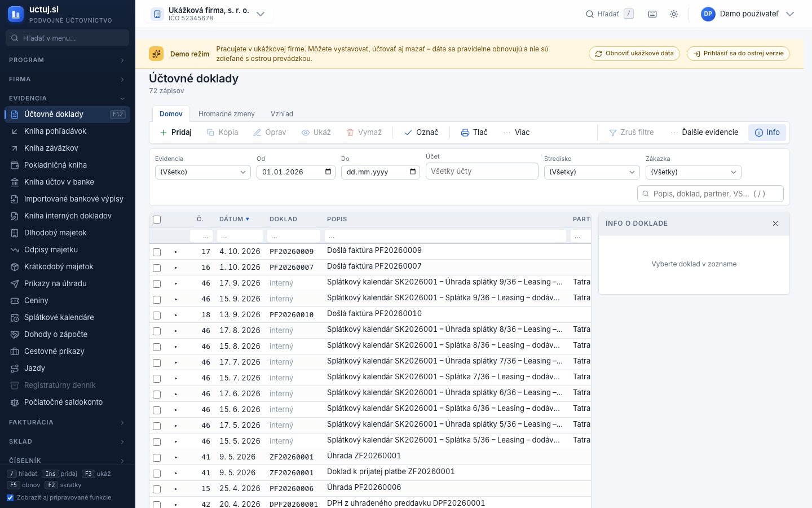The width and height of the screenshot is (812, 508).
Task: Open Cestovné príkazy in sidebar
Action: click(67, 351)
